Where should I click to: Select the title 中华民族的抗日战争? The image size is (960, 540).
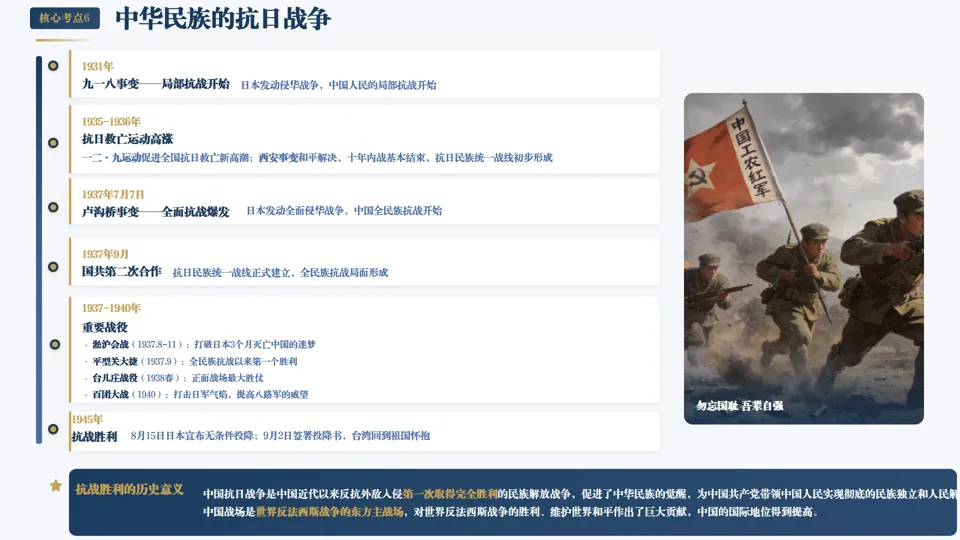point(223,18)
